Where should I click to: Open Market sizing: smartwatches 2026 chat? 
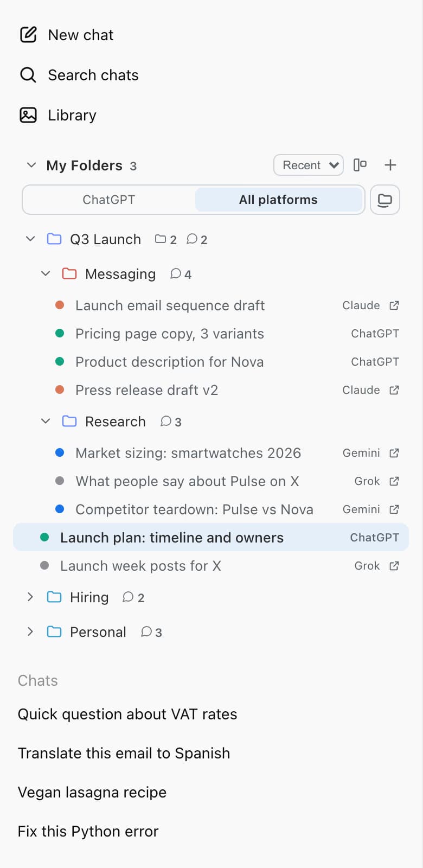tap(188, 453)
